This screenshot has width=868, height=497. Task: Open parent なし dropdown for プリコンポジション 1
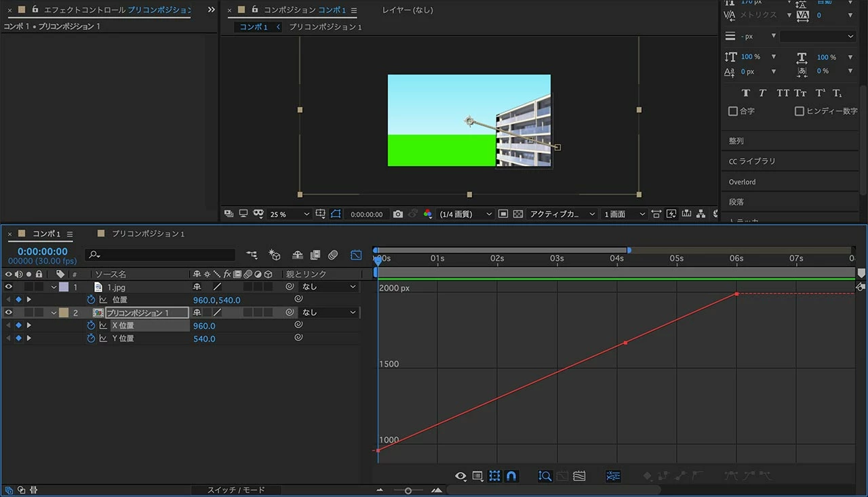(328, 313)
